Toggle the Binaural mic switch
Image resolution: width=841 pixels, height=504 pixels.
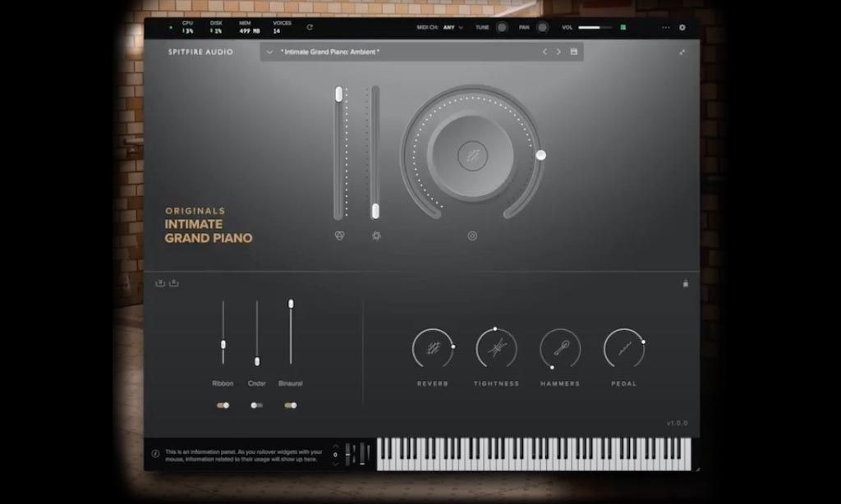pyautogui.click(x=291, y=405)
